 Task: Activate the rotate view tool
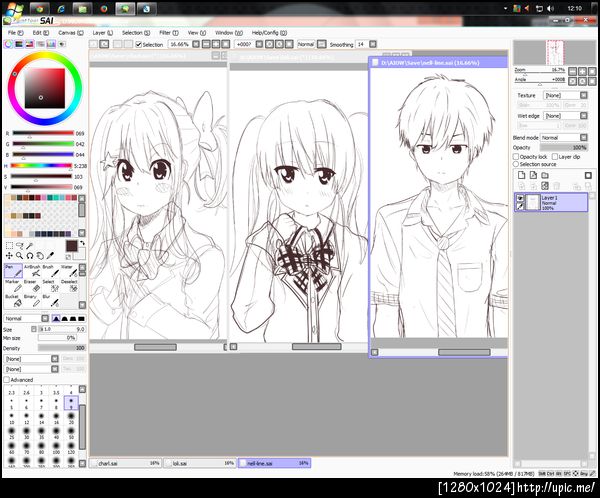tap(30, 255)
